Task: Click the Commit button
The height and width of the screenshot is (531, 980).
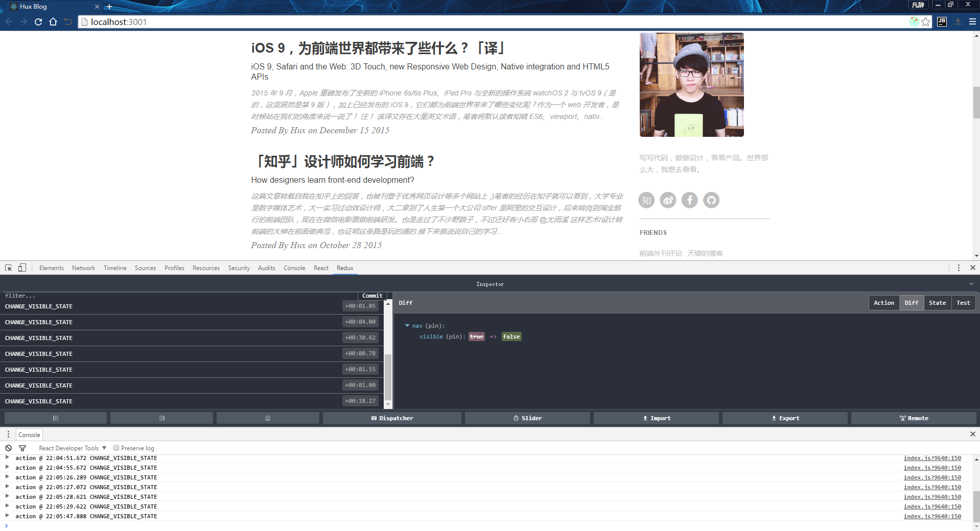Action: (x=372, y=296)
